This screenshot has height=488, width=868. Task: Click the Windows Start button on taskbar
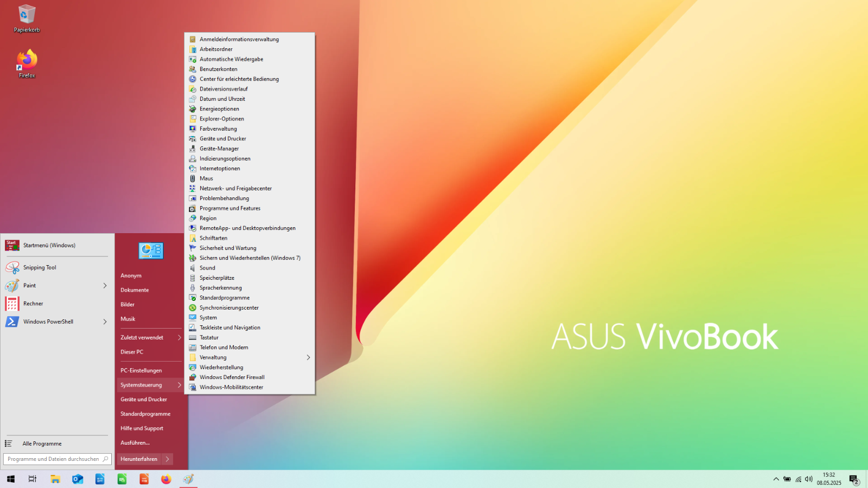[x=11, y=479]
